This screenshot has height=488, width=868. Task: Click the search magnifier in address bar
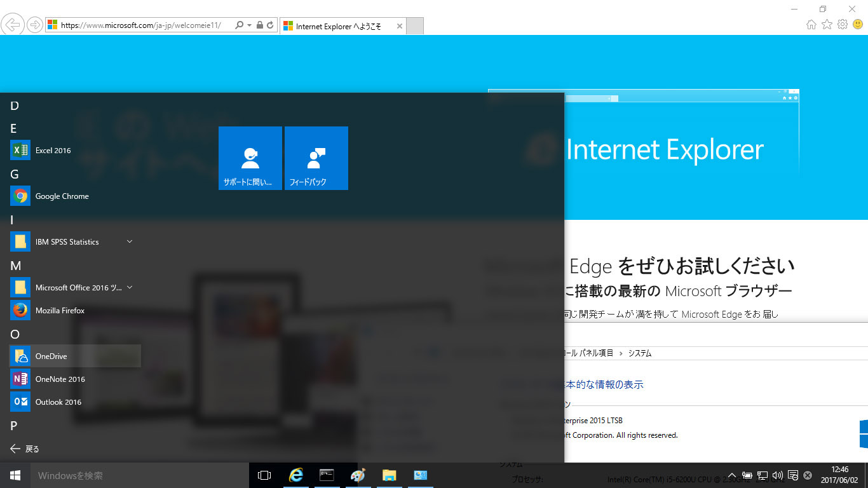(239, 25)
